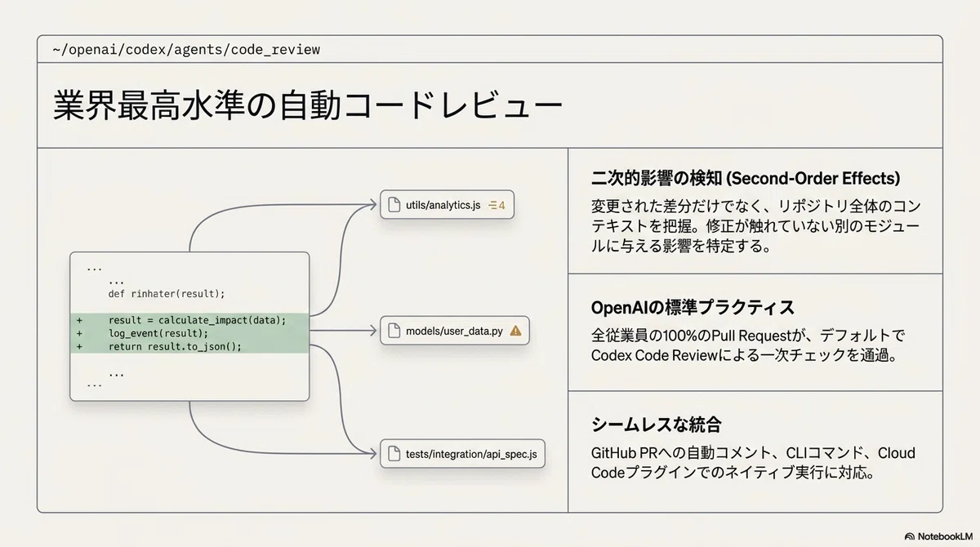Select the added line return result.to_json();
Screen dimensions: 980x547
click(175, 346)
